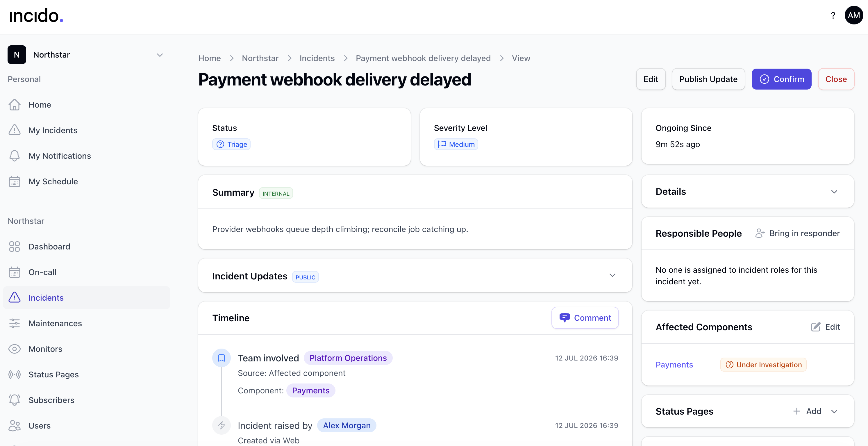Open the AM user avatar menu

click(853, 15)
